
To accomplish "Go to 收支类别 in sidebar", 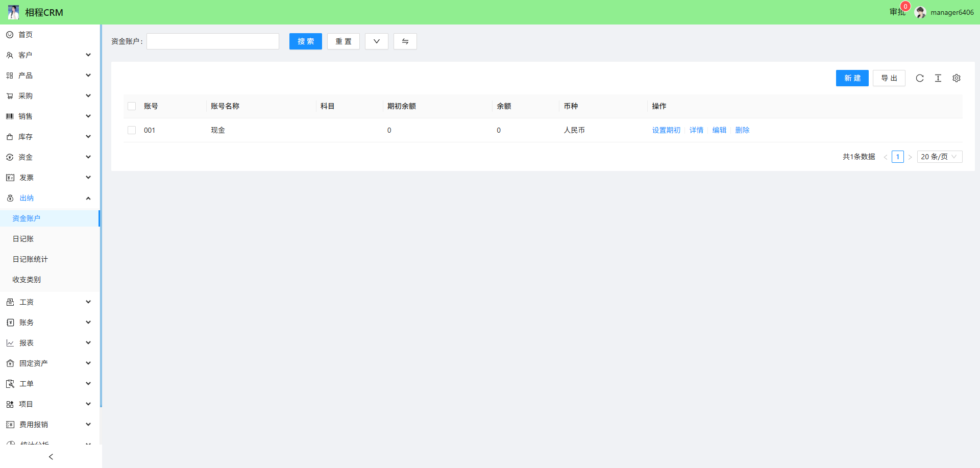I will (x=27, y=280).
